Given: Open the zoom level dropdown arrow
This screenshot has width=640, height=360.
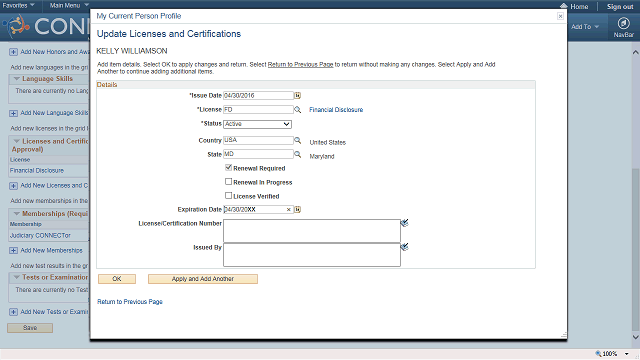Looking at the screenshot, I should 627,354.
